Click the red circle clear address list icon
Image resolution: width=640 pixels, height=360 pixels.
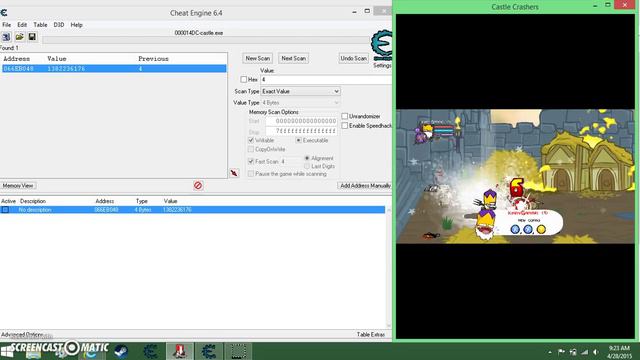(x=198, y=186)
